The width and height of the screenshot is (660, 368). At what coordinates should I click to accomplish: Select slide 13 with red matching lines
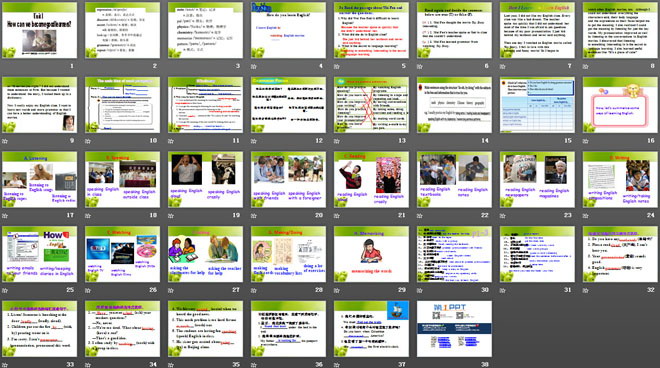[x=371, y=105]
